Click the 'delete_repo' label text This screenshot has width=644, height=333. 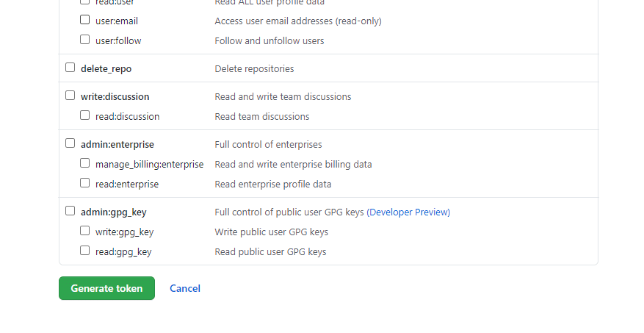coord(106,69)
